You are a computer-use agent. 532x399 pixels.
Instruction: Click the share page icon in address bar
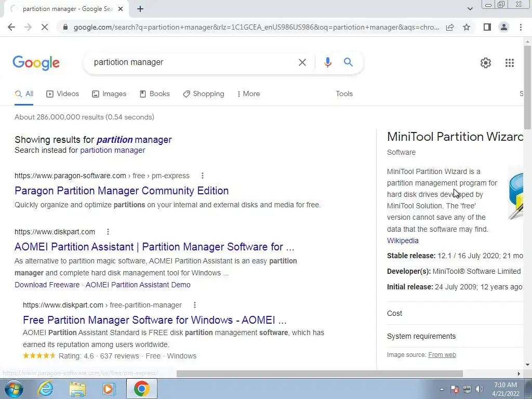tap(450, 27)
